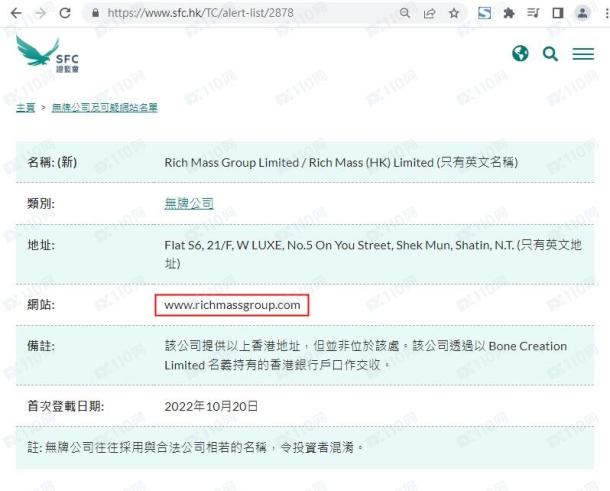Click the remark mentioning Bone Creation Limited
The image size is (610, 491).
point(366,356)
